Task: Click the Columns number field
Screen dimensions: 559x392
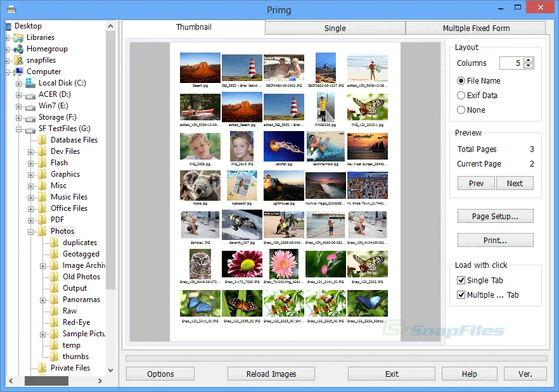Action: 512,63
